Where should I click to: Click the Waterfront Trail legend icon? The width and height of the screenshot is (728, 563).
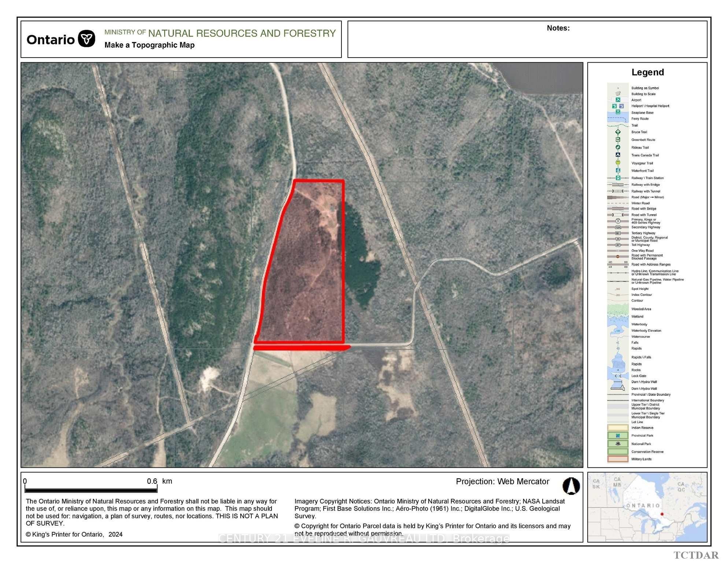618,170
